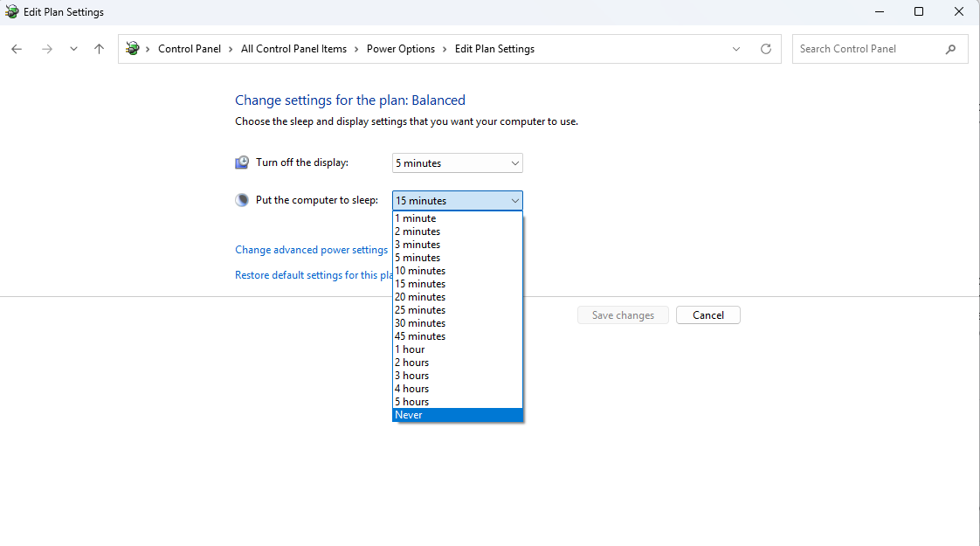
Task: Choose 2 hours from the list
Action: point(458,363)
